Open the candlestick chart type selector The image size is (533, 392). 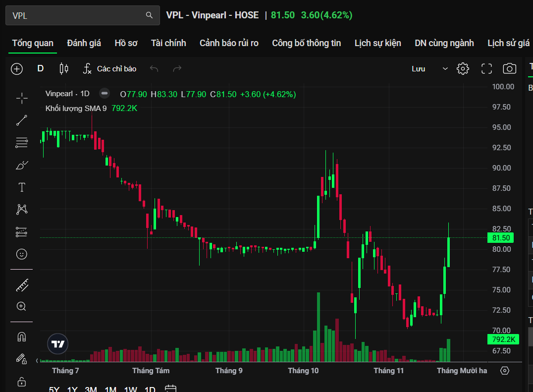[63, 69]
